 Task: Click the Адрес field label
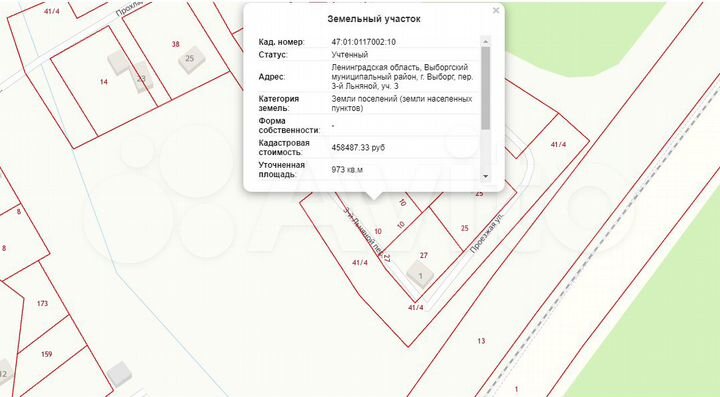coord(272,77)
